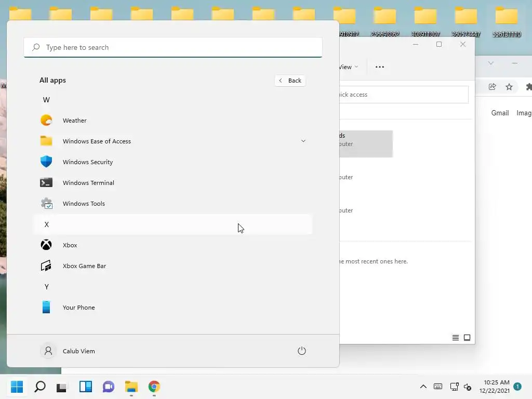Switch to Google Chrome on taskbar

pos(154,387)
